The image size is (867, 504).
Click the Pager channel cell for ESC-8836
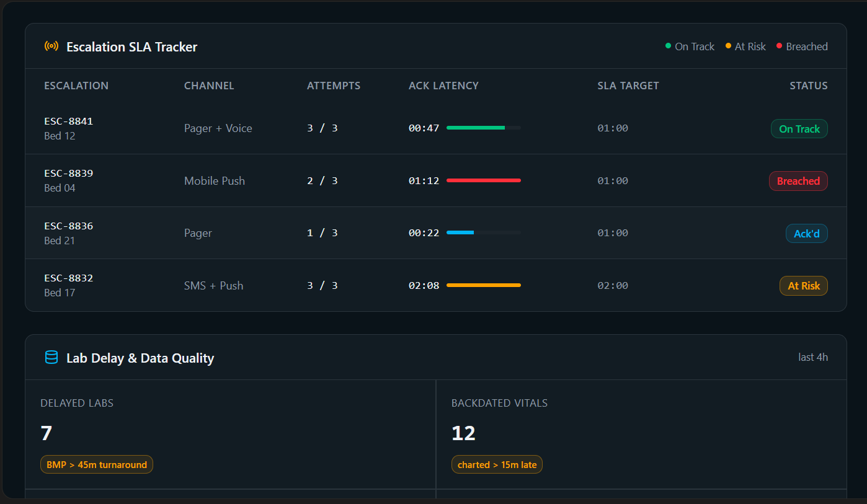click(x=198, y=233)
